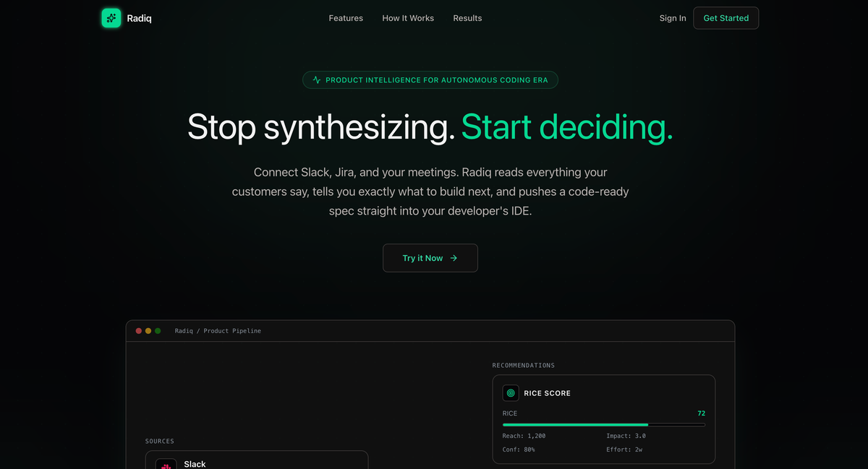Open the Features nav link
The image size is (868, 469).
click(x=346, y=18)
